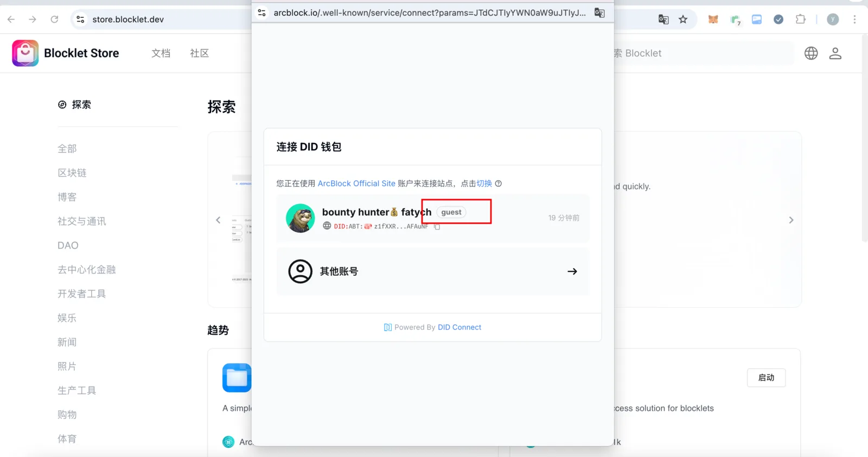Select the 娱乐 category

click(x=67, y=318)
